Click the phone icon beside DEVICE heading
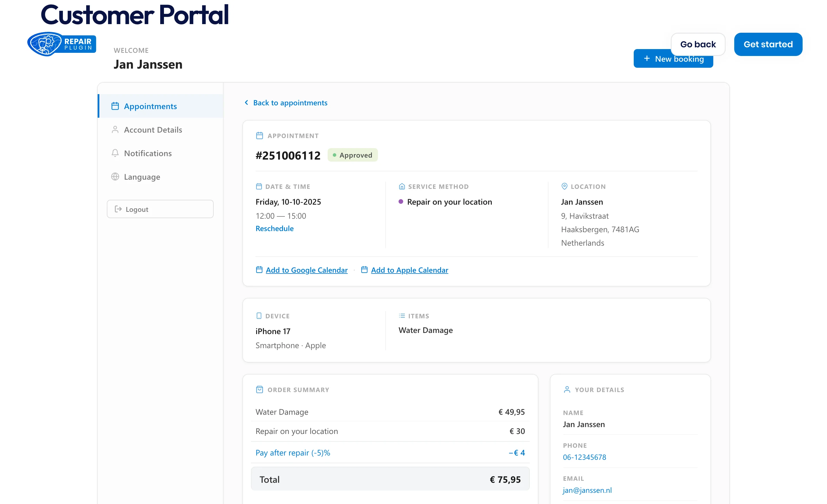 point(259,316)
